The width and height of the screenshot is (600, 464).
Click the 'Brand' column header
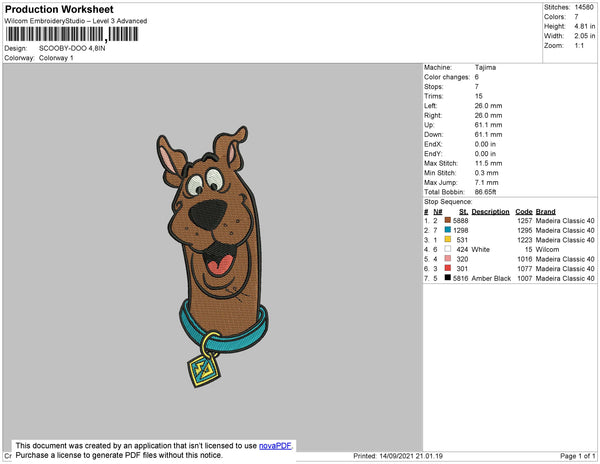click(546, 212)
